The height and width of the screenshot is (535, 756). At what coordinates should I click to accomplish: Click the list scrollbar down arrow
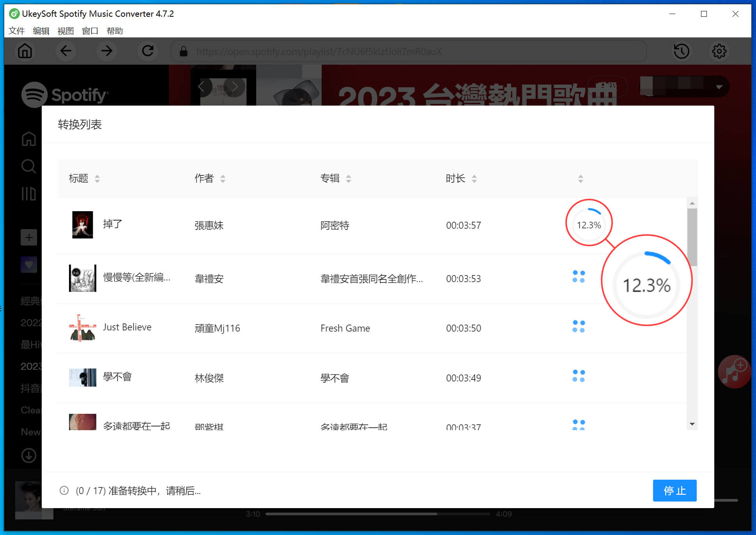[692, 424]
